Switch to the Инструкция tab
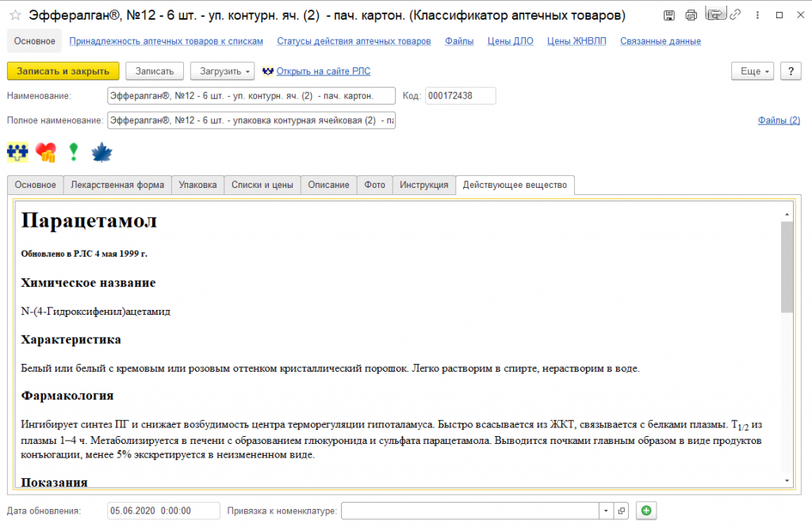The image size is (812, 528). pos(423,185)
